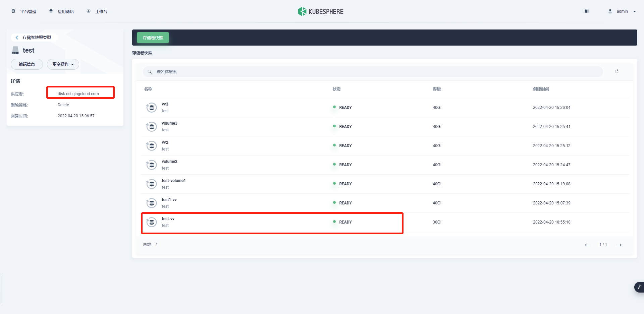Click the KubeSphere logo
644x314 pixels.
(321, 11)
